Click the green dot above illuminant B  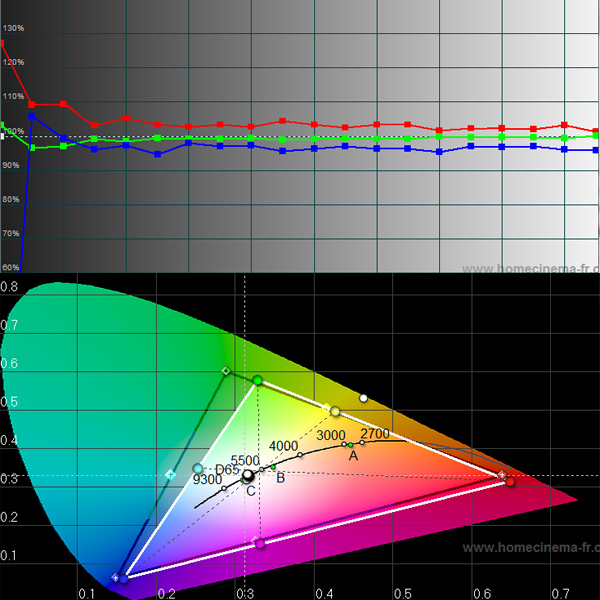(x=273, y=467)
